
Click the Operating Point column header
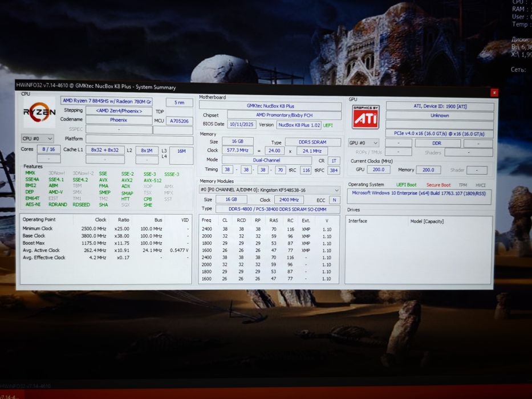(x=39, y=219)
